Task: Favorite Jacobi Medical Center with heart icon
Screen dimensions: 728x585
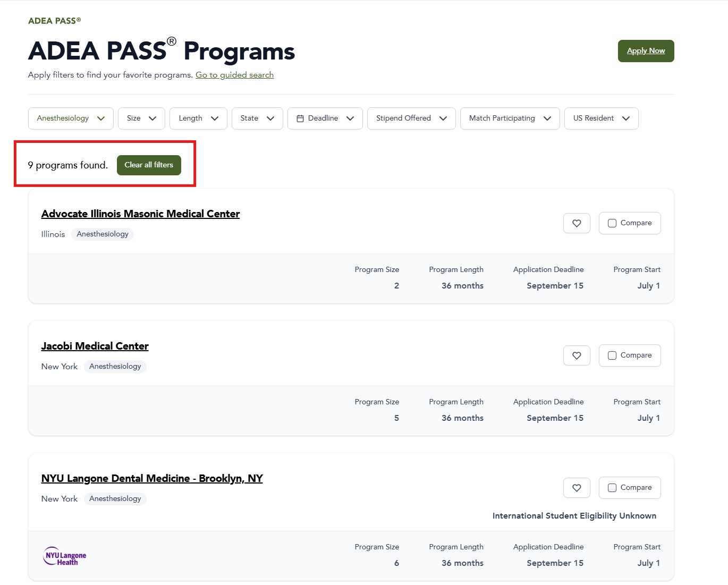Action: [x=577, y=355]
